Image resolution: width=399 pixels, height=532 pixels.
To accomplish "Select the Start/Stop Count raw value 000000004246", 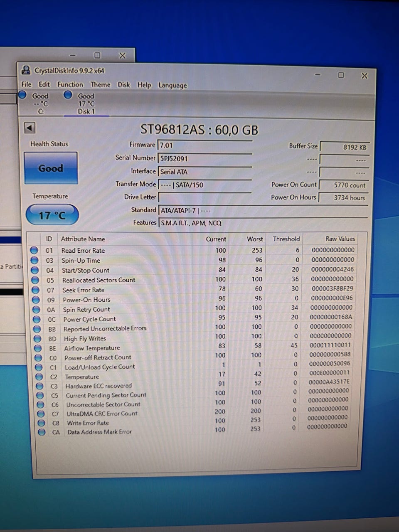I will click(332, 269).
